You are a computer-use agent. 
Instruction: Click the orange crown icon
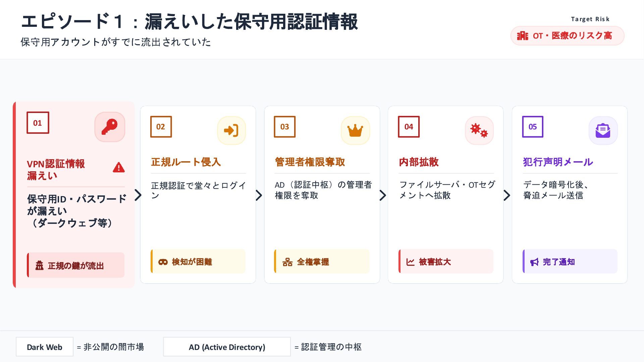(x=355, y=130)
